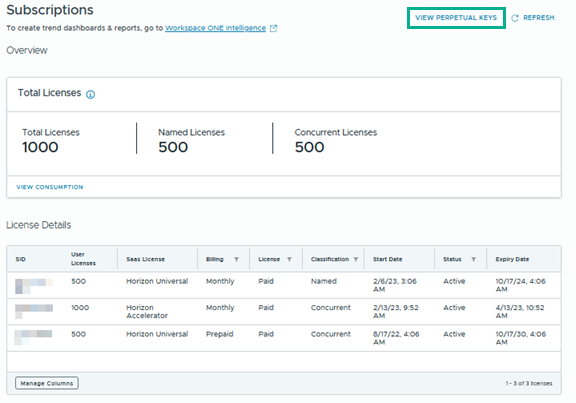
Task: Open the Classification column filter
Action: (x=356, y=259)
